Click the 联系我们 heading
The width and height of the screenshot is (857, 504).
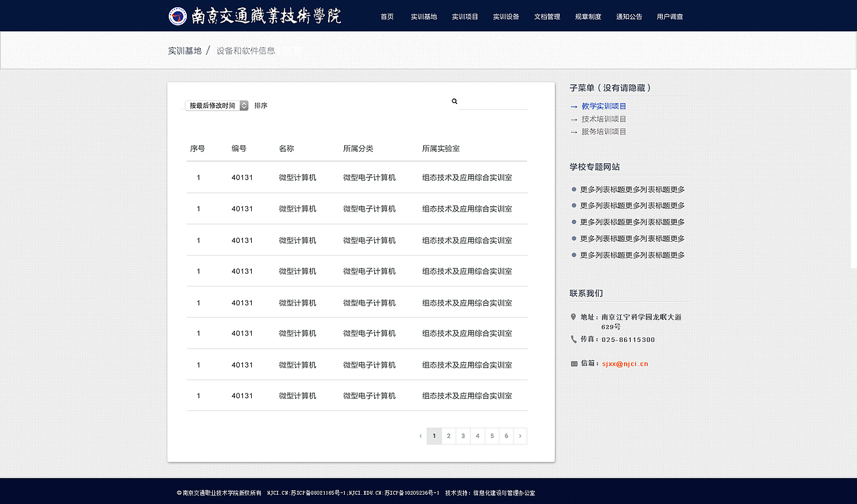[587, 293]
